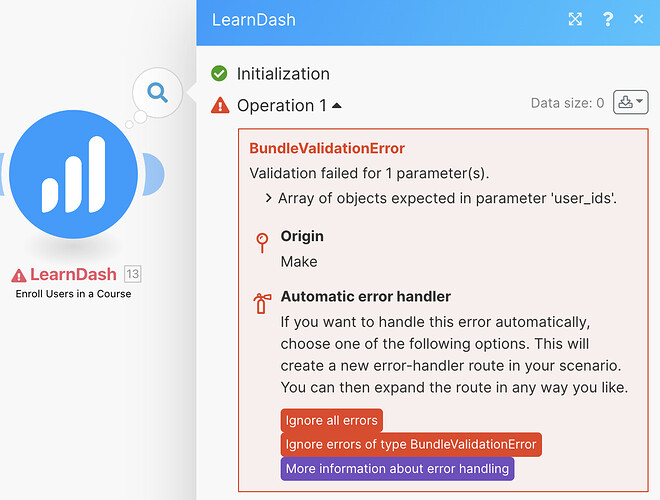Collapse the Operation 1 section

coord(336,105)
